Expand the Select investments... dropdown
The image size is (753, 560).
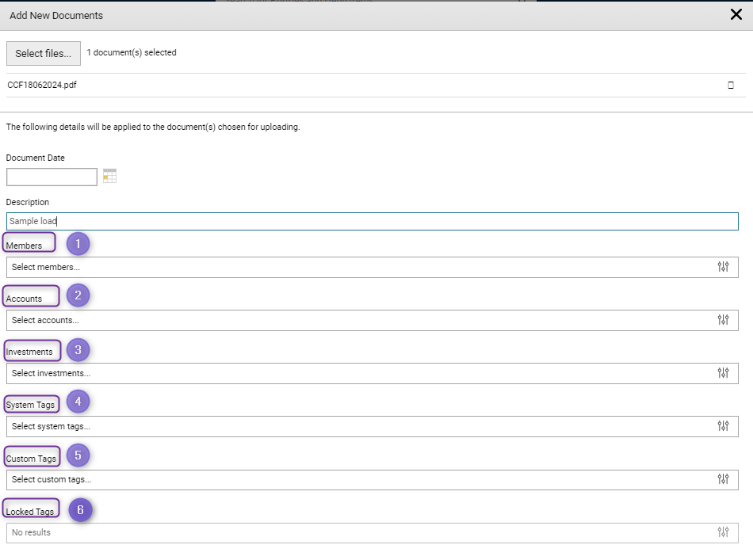[x=373, y=373]
